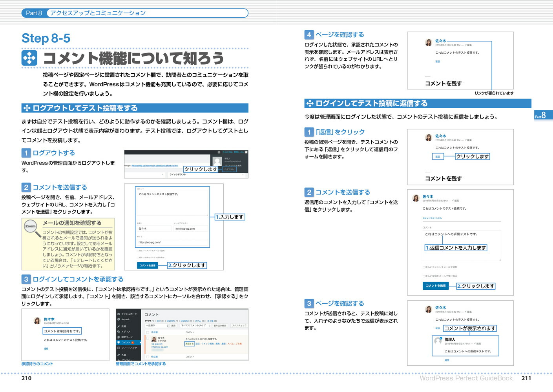Tick 新しい投稿をメールで受け取る in the reply form

tap(424, 276)
